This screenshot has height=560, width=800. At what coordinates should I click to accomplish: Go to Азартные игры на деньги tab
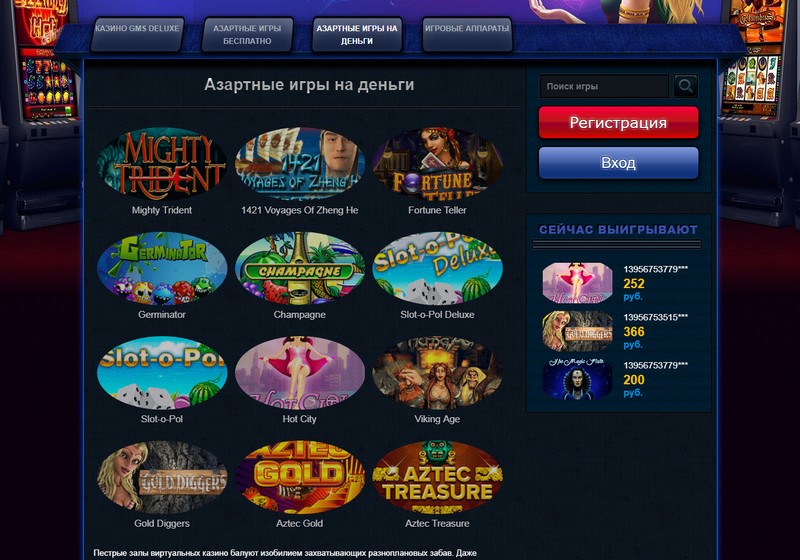(x=357, y=34)
